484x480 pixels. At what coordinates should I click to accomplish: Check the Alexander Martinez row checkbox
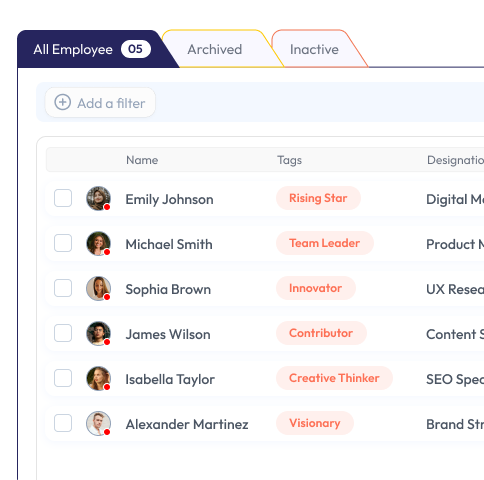63,423
